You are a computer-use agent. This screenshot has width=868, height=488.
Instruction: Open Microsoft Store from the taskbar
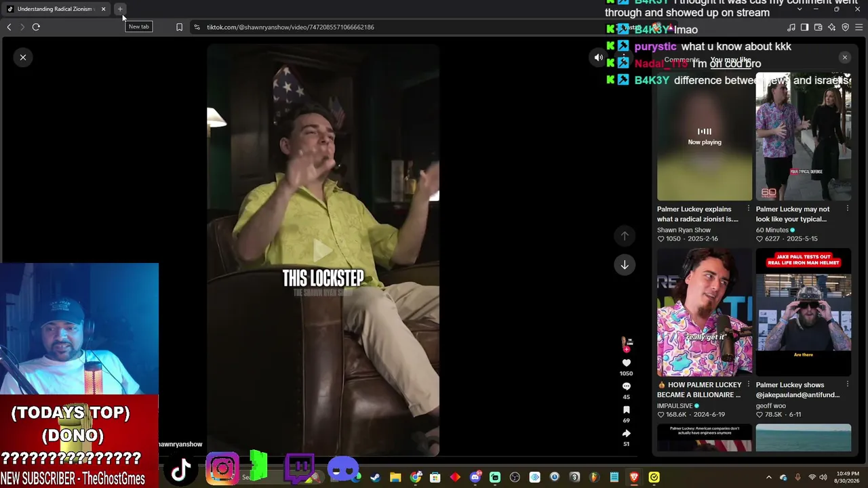click(435, 477)
